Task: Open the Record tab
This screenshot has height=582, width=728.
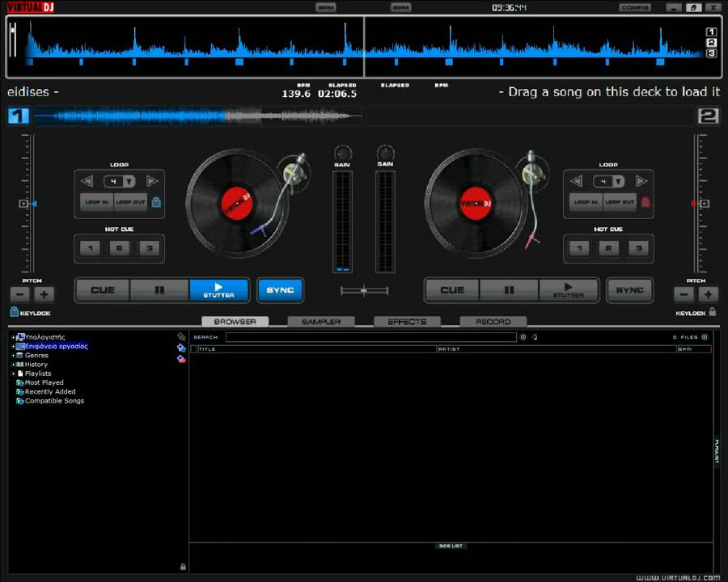Action: pos(493,322)
